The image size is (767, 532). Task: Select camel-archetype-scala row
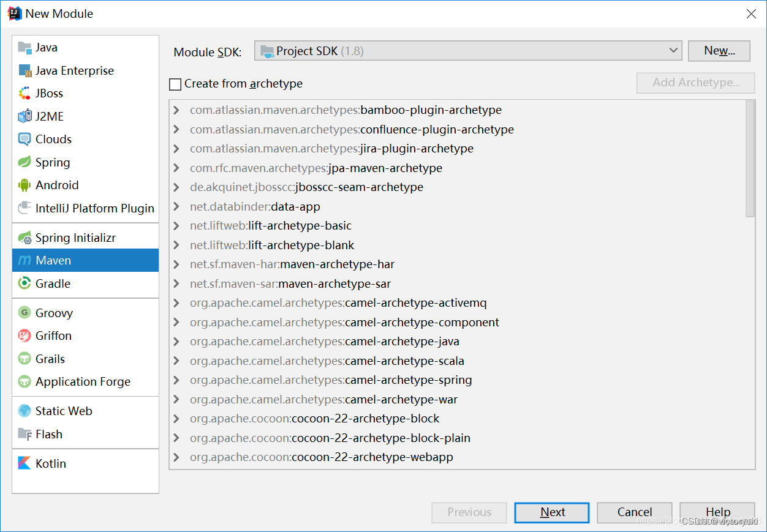[458, 361]
